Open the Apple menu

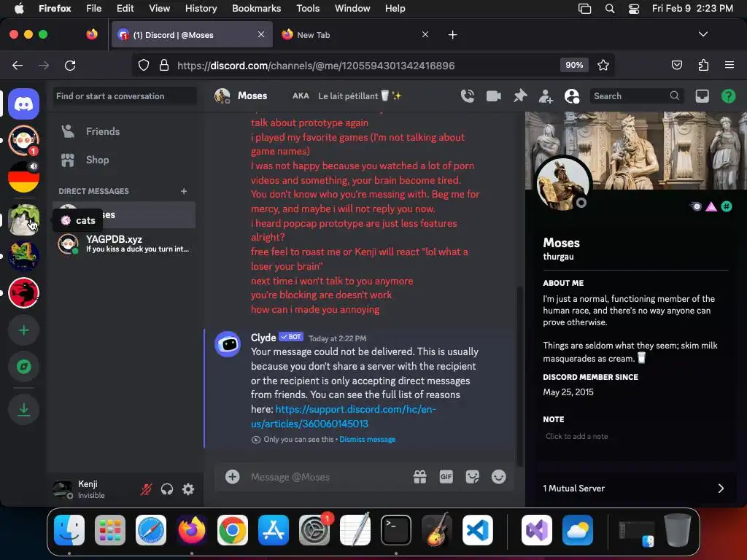coord(19,9)
